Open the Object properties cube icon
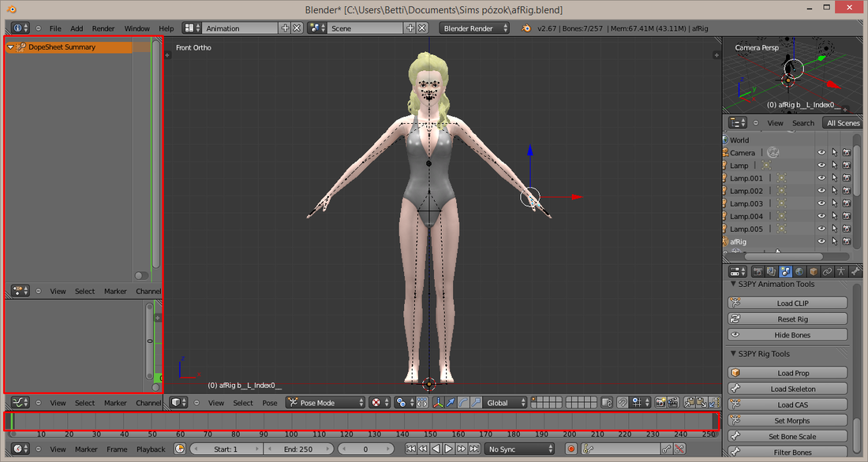 (x=813, y=271)
